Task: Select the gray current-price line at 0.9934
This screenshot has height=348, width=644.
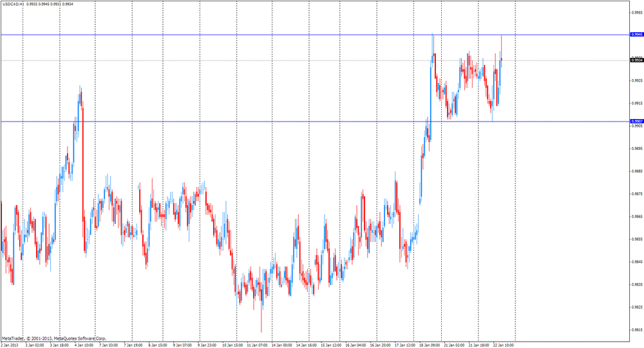Action: click(315, 60)
